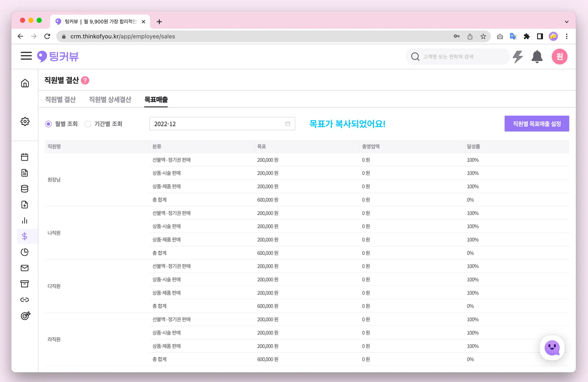Select the 월별 조회 radio button
The width and height of the screenshot is (588, 382).
pyautogui.click(x=49, y=124)
